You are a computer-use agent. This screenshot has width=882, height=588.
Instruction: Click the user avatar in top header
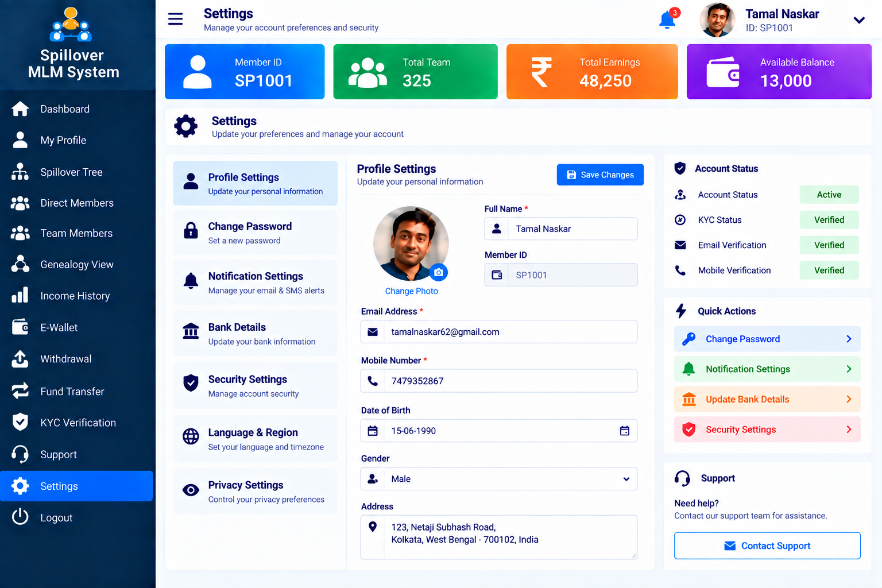point(717,20)
